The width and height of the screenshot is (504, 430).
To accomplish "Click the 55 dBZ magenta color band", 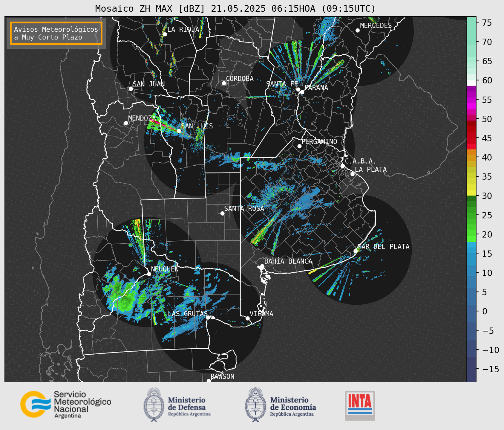I will coord(471,100).
